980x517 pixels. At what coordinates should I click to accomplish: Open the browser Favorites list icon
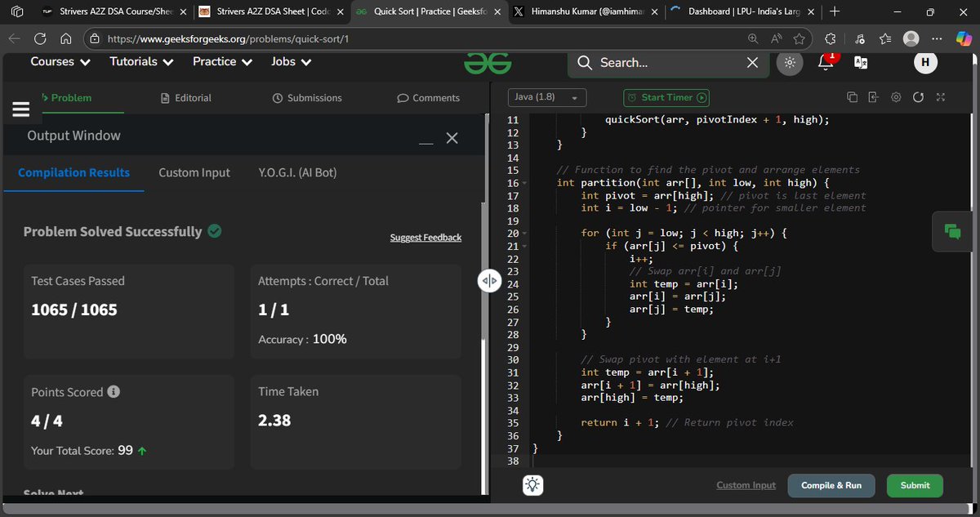click(885, 38)
